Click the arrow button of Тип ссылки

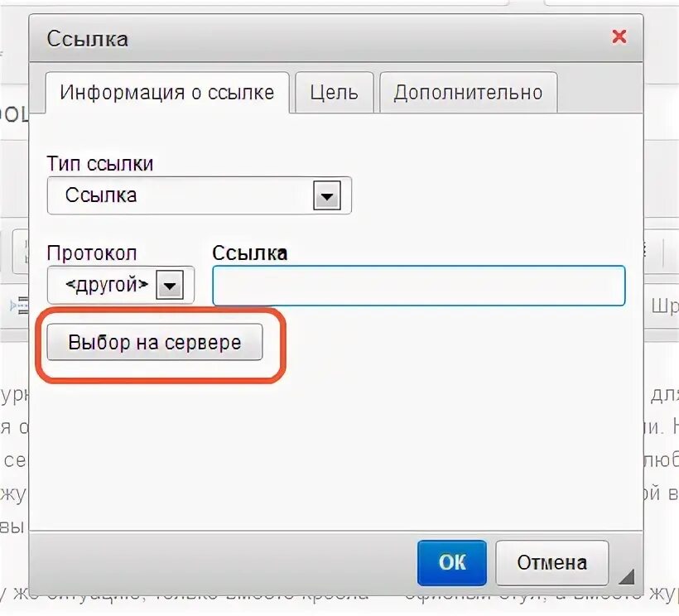327,196
